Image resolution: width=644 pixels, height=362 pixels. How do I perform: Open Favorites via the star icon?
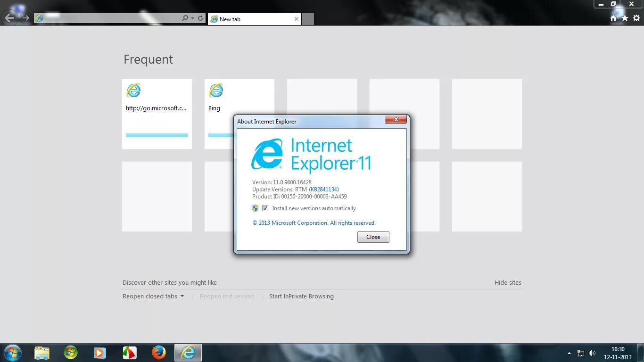pyautogui.click(x=625, y=18)
